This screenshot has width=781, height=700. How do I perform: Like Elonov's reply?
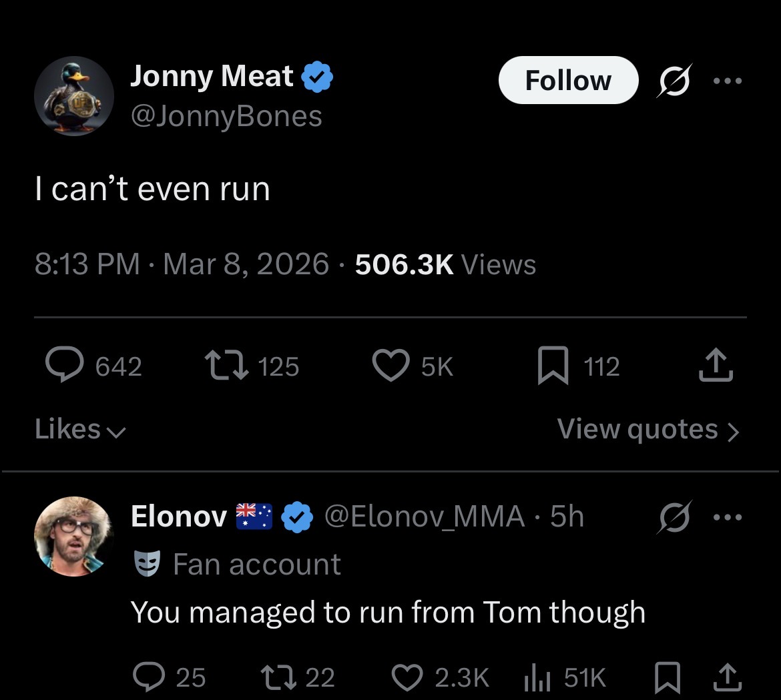click(407, 678)
